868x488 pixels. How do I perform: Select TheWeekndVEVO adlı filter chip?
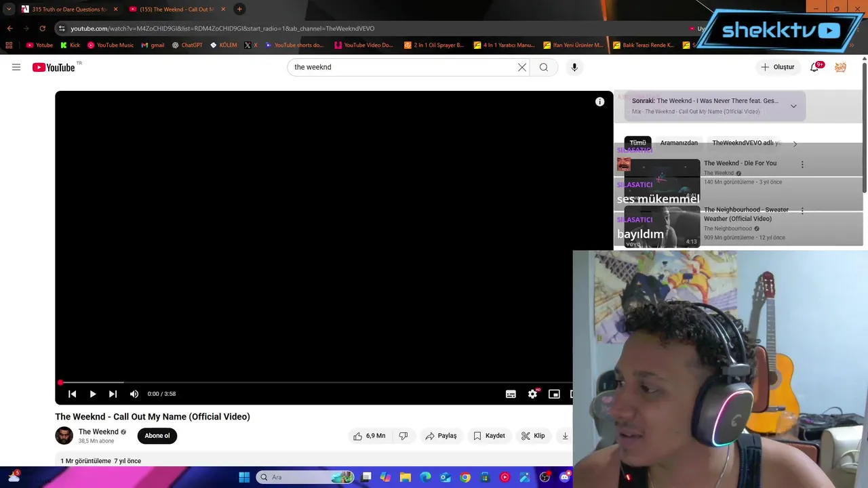tap(747, 143)
